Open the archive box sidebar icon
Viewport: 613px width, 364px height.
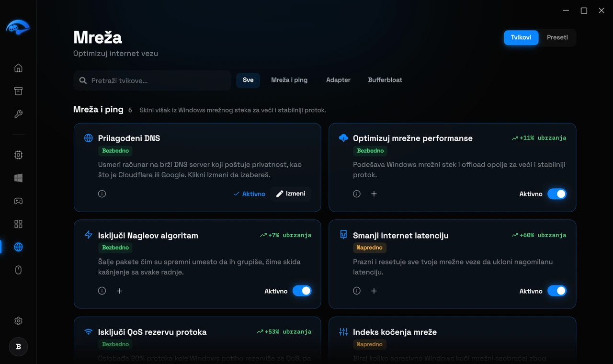pos(18,91)
